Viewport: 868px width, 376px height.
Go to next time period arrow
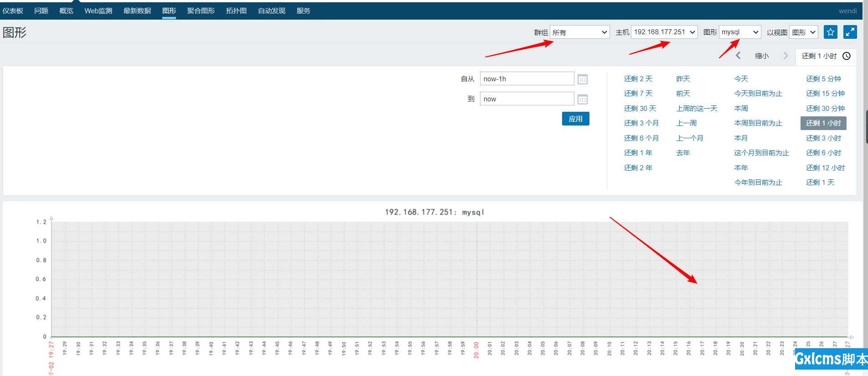[x=785, y=56]
